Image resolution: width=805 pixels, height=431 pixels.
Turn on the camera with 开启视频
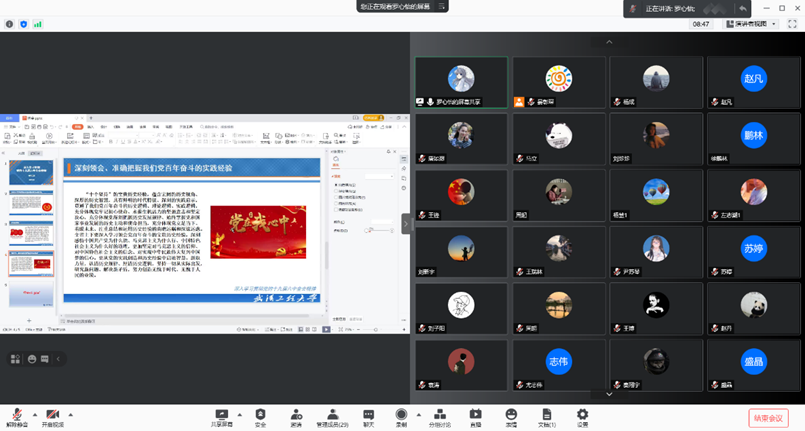click(53, 414)
